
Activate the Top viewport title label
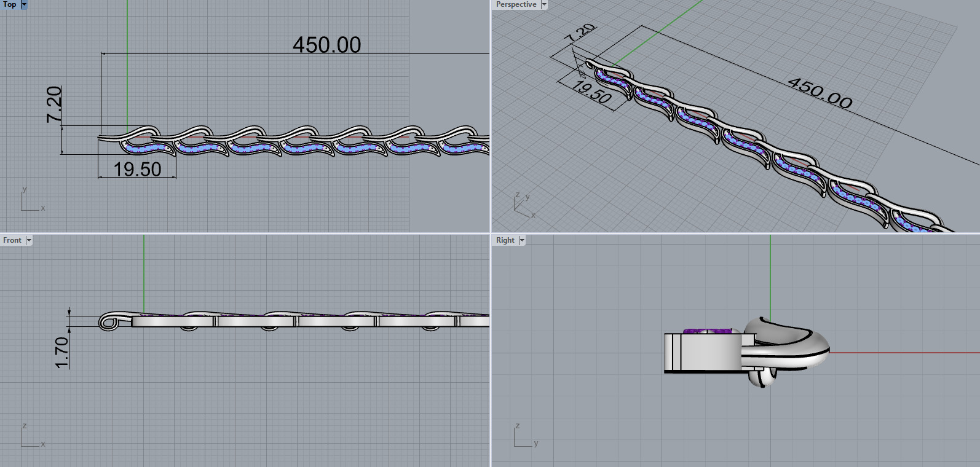click(10, 4)
